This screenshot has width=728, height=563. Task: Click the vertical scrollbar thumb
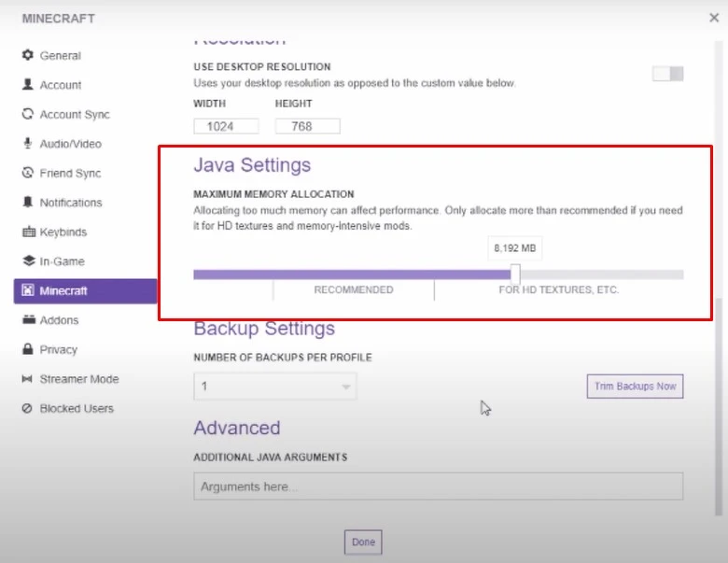(x=720, y=406)
